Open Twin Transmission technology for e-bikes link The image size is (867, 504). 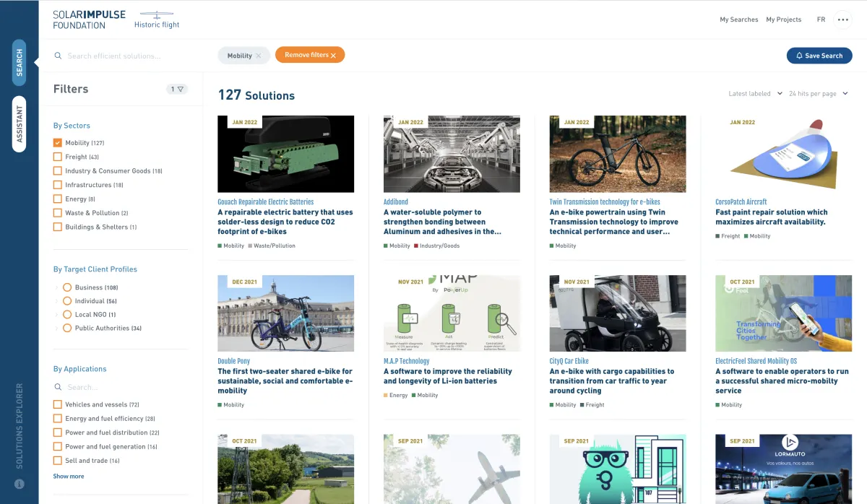(x=605, y=202)
